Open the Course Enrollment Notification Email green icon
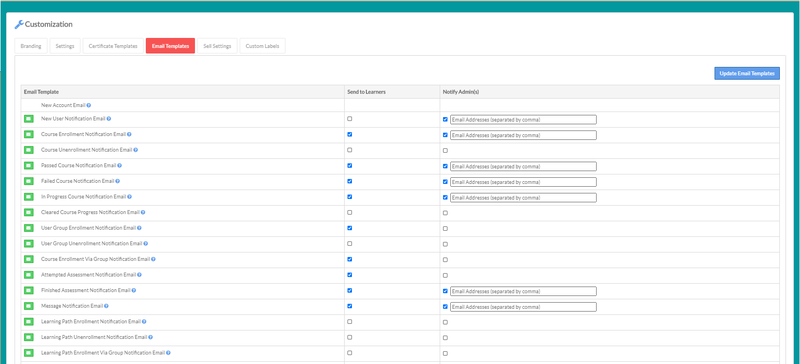The height and width of the screenshot is (364, 800). (29, 135)
